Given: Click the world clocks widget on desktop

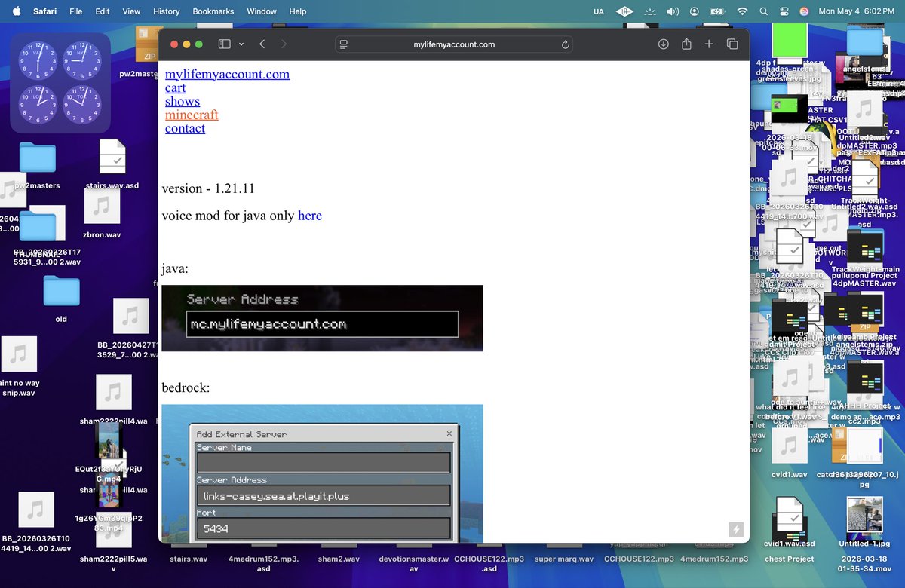Looking at the screenshot, I should [60, 83].
